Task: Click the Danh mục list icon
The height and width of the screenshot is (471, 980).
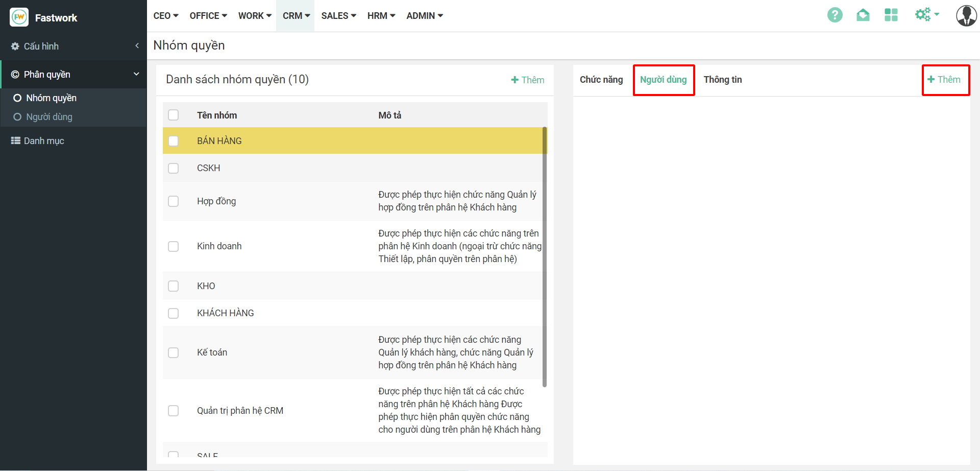Action: pyautogui.click(x=16, y=140)
